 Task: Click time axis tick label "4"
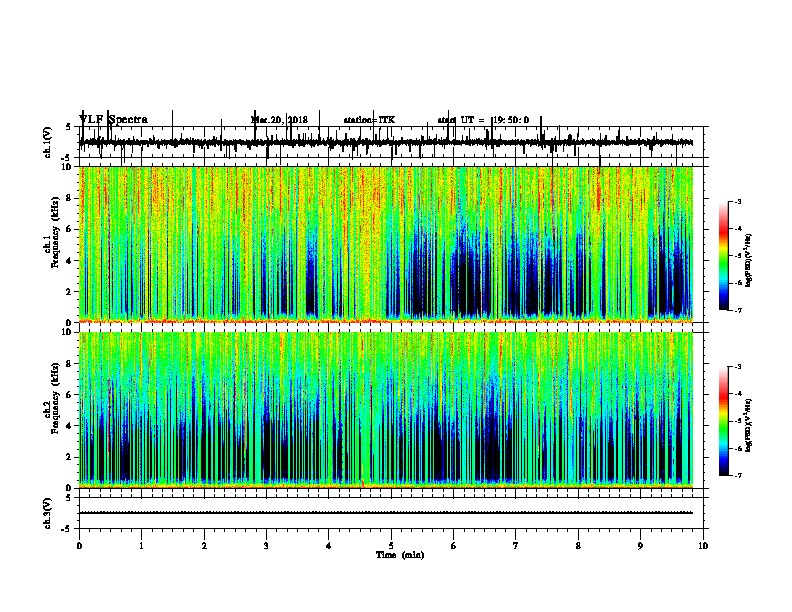pos(329,546)
